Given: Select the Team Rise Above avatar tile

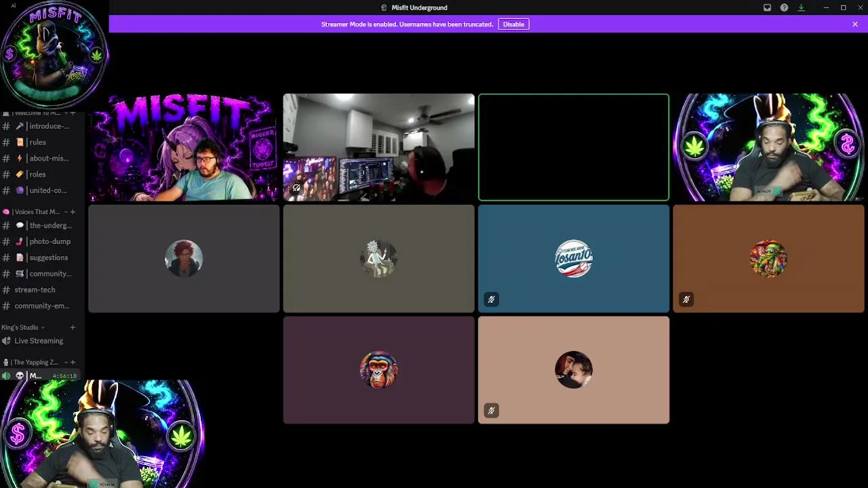Looking at the screenshot, I should tap(574, 259).
